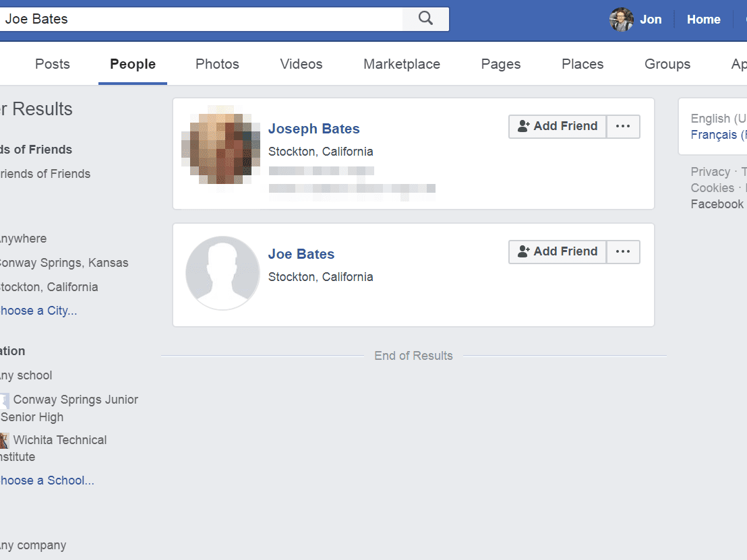Go to Home in top bar

(703, 20)
